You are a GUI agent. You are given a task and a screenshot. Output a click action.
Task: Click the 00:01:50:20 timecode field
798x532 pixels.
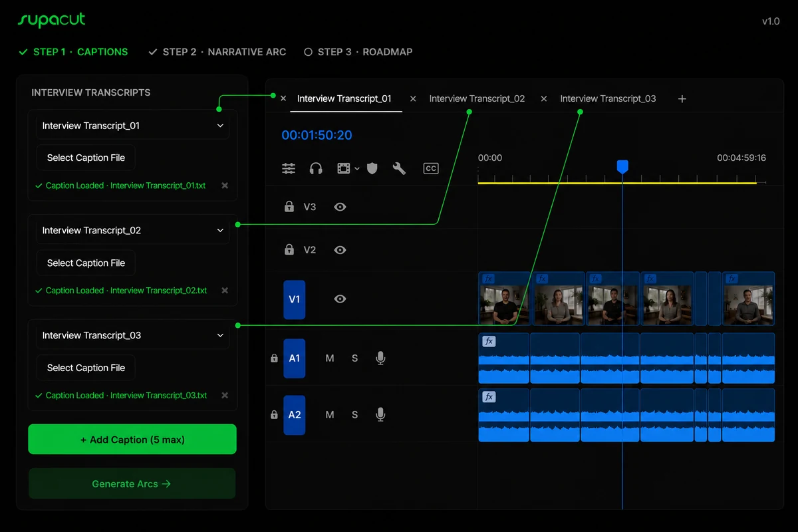click(x=317, y=135)
